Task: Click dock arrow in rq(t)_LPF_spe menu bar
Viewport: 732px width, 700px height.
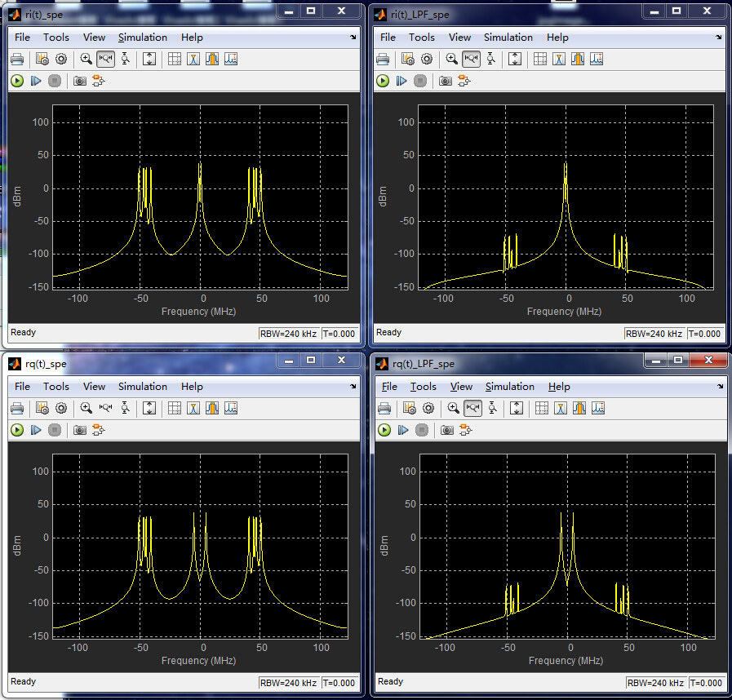Action: coord(721,387)
